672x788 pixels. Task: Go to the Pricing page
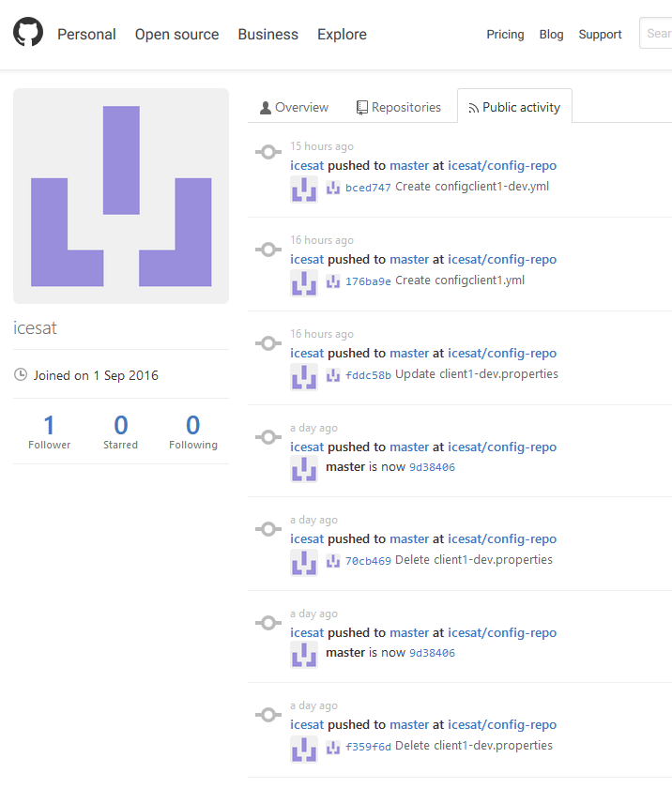point(505,34)
